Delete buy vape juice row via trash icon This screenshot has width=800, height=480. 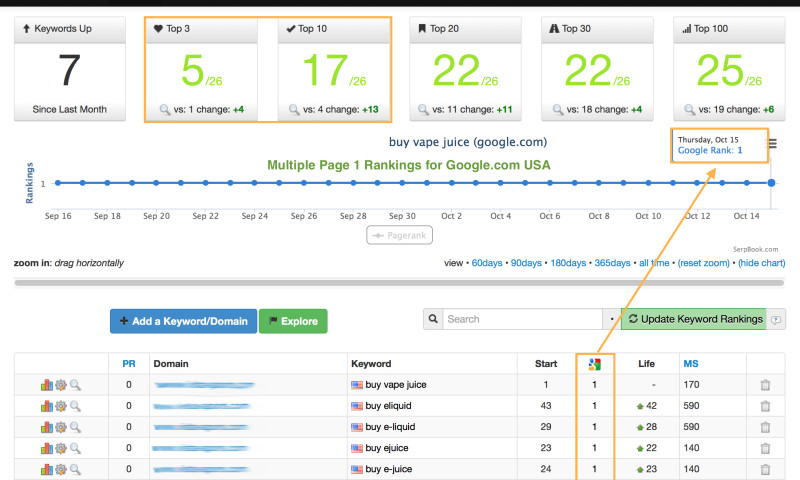765,384
